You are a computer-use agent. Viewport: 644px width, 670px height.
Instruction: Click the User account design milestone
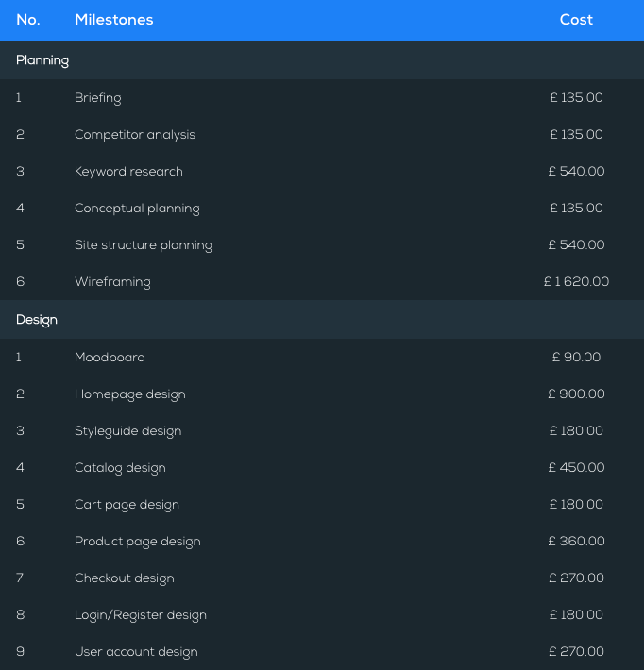click(x=136, y=652)
